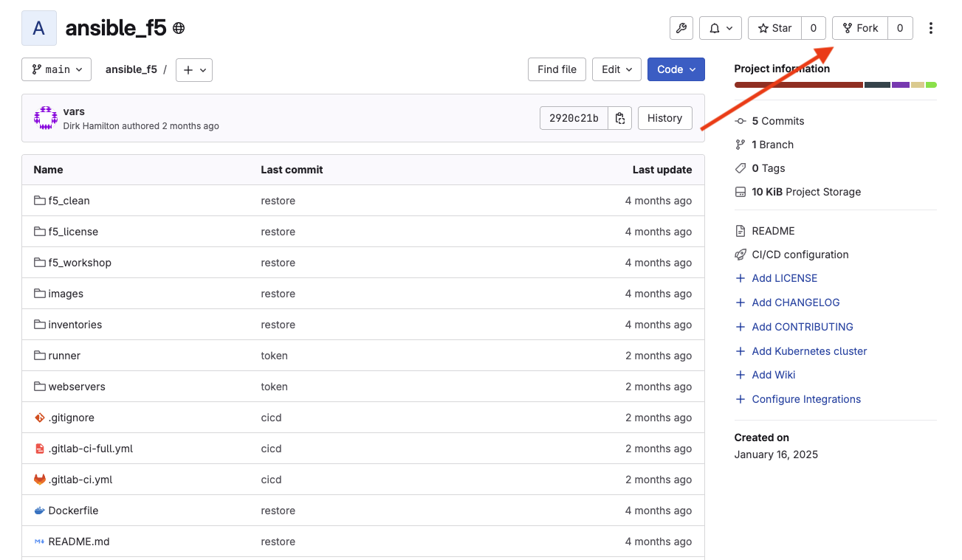Viewport: 962px width, 560px height.
Task: Click Add CHANGELOG
Action: pos(796,303)
